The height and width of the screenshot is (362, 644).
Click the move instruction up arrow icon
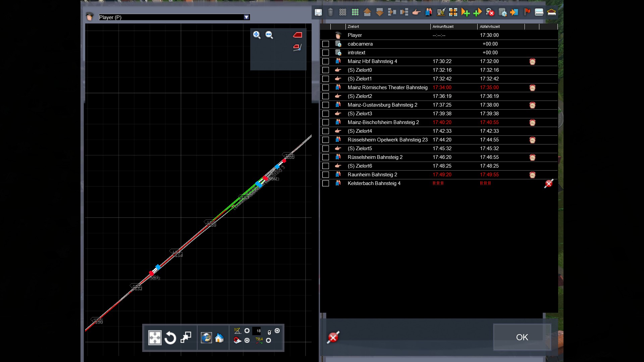[x=367, y=12]
